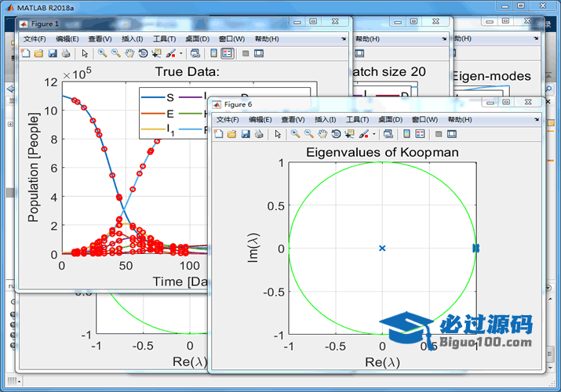Toggle Insert Legend in Figure 6 toolbar

pos(420,134)
